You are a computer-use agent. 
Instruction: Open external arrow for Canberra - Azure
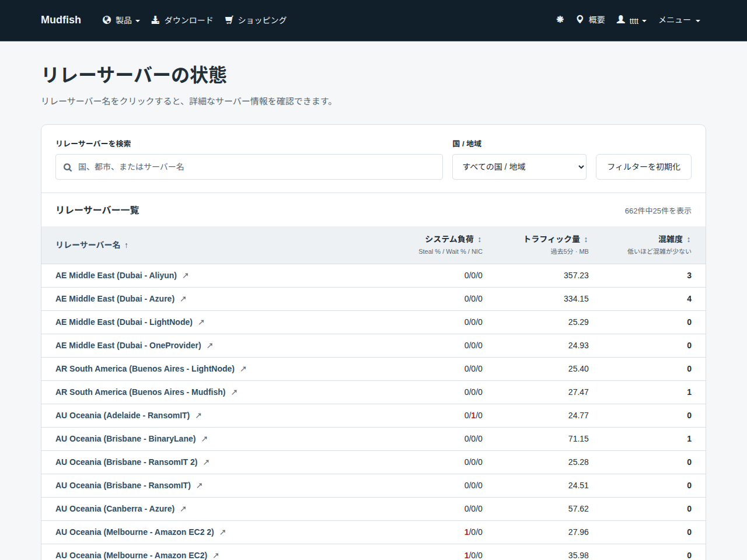click(183, 509)
